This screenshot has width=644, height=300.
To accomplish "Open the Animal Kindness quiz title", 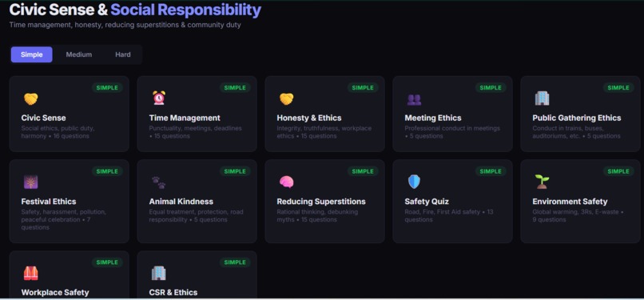I will [181, 202].
